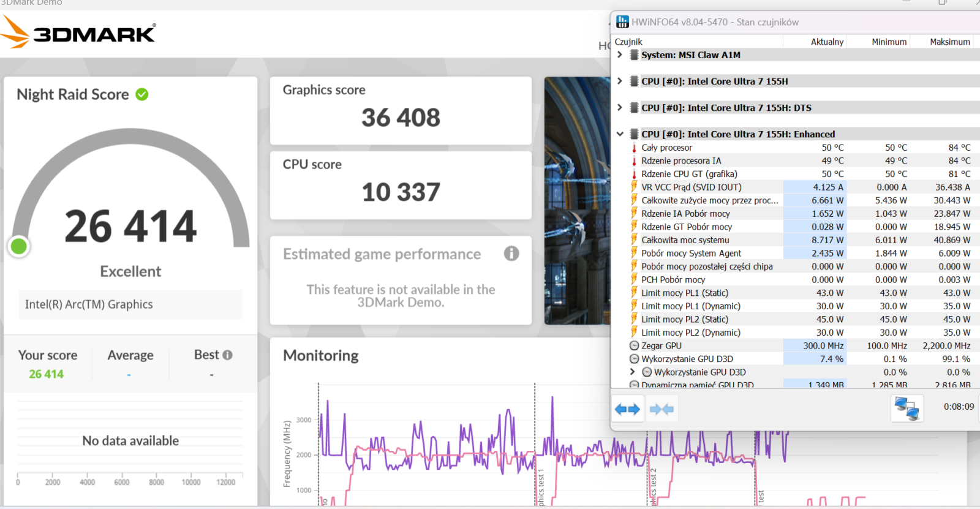This screenshot has height=509, width=980.
Task: Click the clock icon beside Zegar GPU
Action: 634,346
